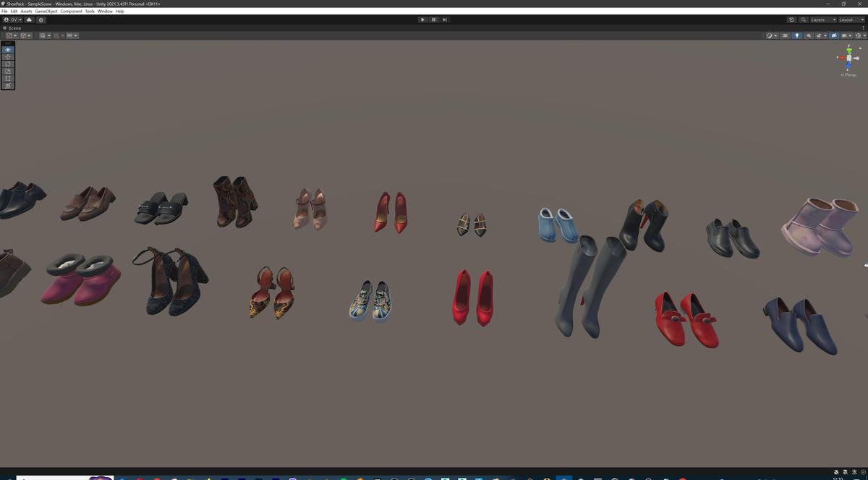
Task: Toggle 2D scene view mode
Action: [x=784, y=35]
